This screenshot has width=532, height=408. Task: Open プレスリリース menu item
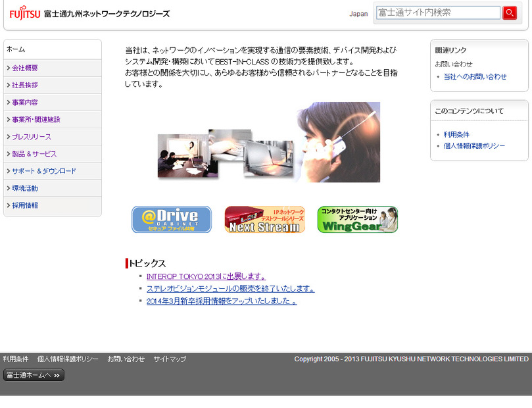coord(52,137)
